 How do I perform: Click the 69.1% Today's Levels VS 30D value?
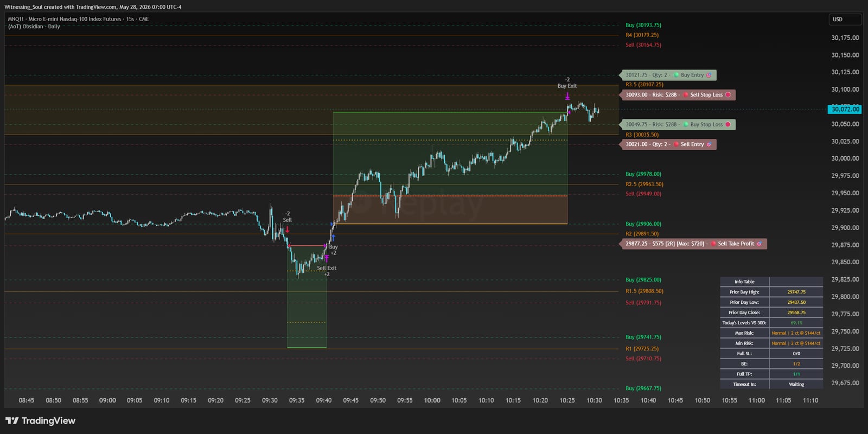tap(796, 323)
